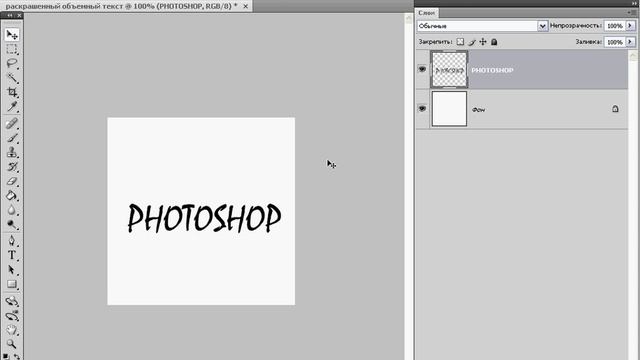Select the Brush tool
Viewport: 640px width, 360px height.
click(12, 138)
